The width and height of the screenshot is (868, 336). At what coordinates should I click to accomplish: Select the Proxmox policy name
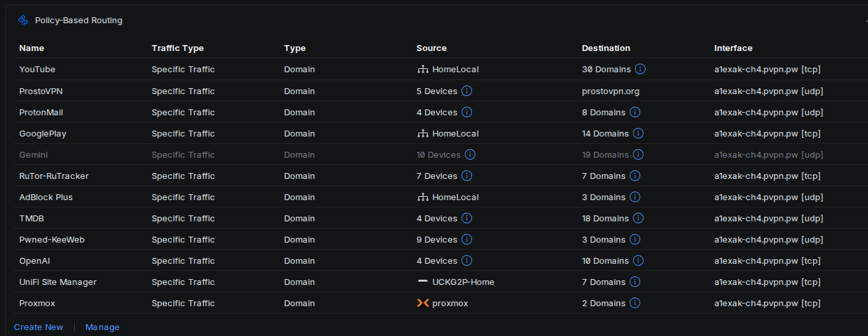click(x=37, y=303)
